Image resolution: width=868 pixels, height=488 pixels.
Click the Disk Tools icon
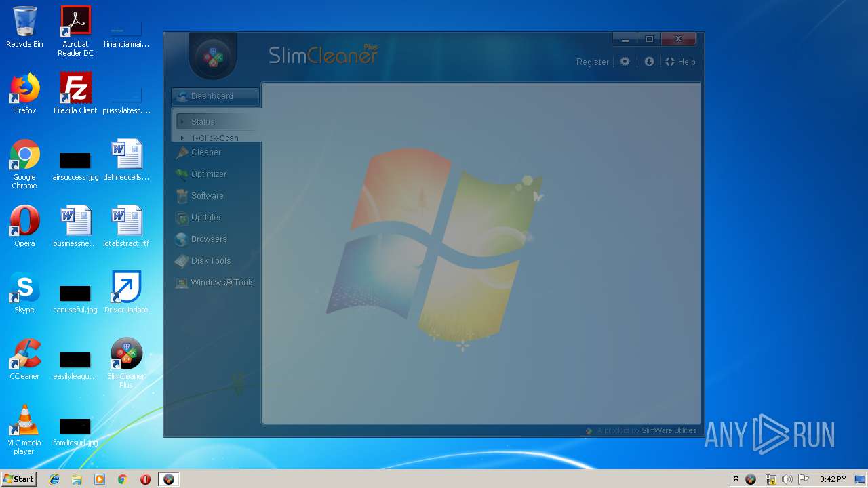click(181, 261)
